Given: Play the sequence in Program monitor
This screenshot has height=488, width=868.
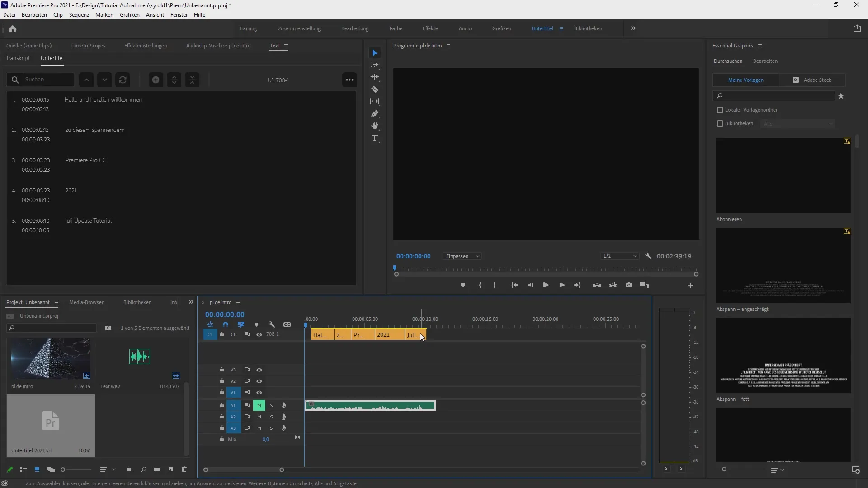Looking at the screenshot, I should pos(546,285).
